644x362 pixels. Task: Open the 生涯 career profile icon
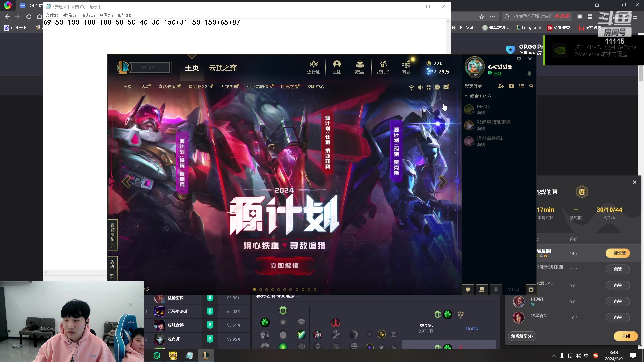(x=337, y=67)
